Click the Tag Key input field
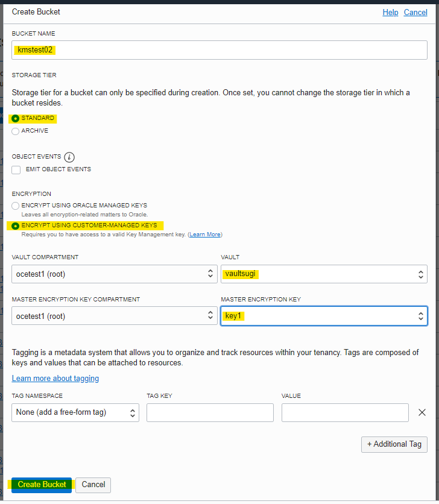 (x=210, y=412)
